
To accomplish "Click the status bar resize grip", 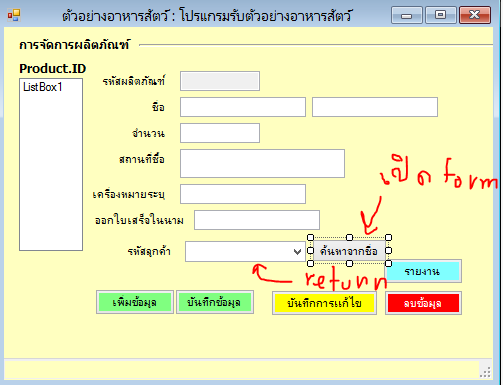I will (x=485, y=372).
